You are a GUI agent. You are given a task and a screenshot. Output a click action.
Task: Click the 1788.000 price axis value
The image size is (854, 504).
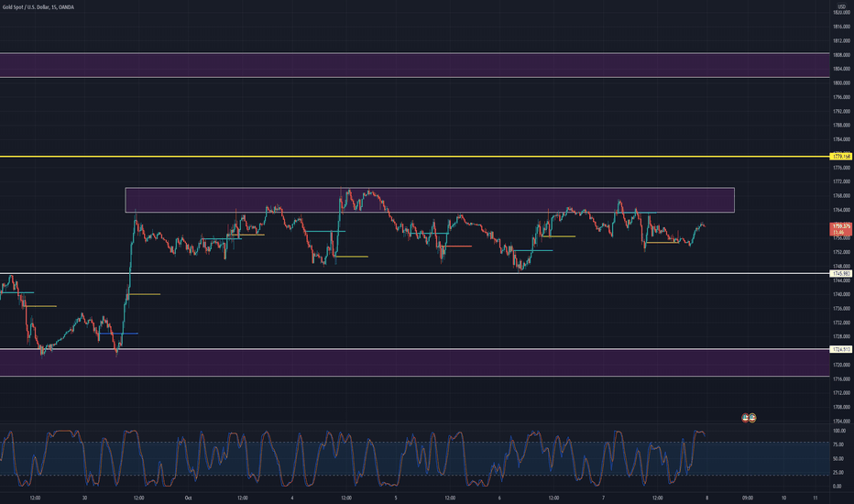click(841, 126)
